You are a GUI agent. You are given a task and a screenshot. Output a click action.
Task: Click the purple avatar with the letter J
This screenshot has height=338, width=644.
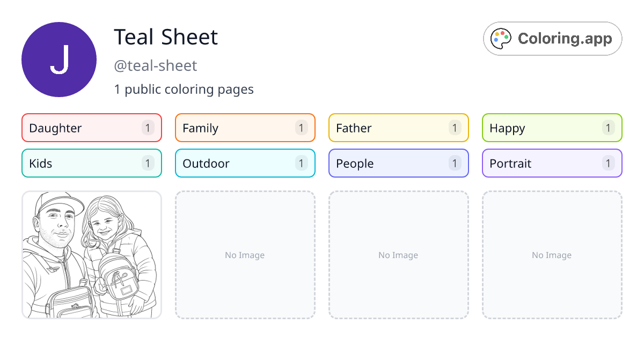59,60
